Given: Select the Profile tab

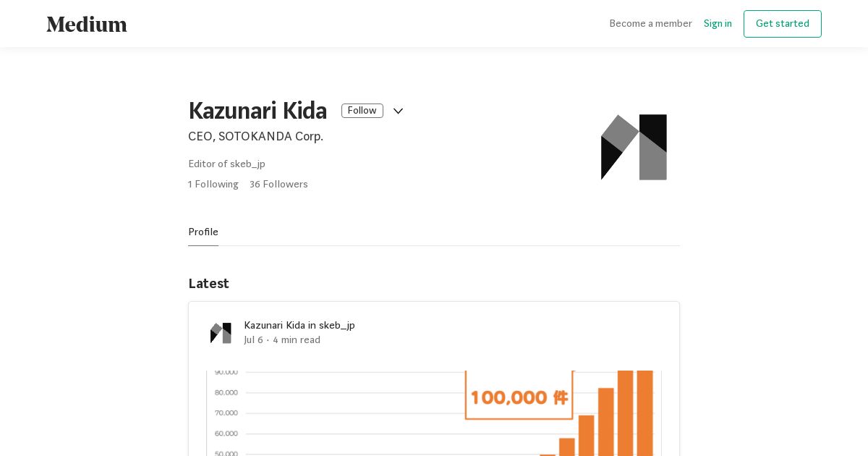Looking at the screenshot, I should (203, 232).
